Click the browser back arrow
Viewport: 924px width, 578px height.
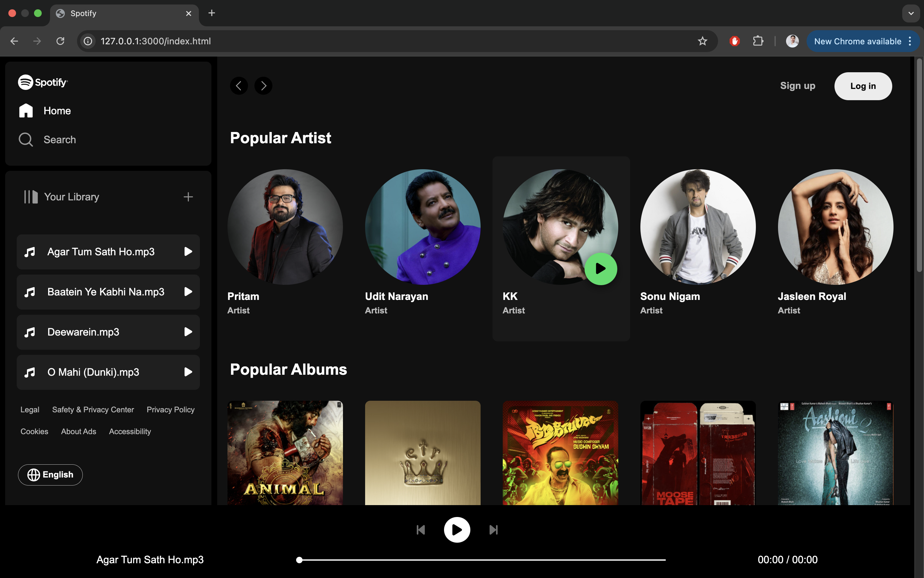pos(14,41)
